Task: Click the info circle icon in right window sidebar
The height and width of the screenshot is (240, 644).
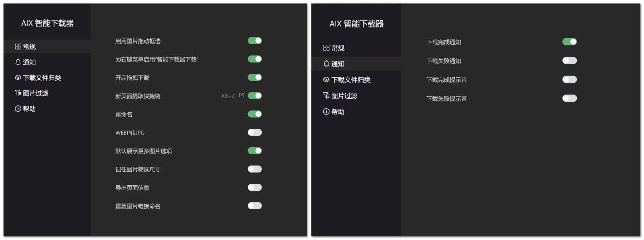Action: click(326, 112)
